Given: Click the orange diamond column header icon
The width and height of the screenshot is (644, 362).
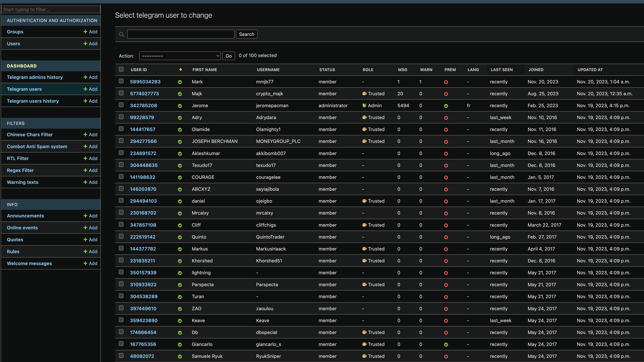Looking at the screenshot, I should pos(180,70).
